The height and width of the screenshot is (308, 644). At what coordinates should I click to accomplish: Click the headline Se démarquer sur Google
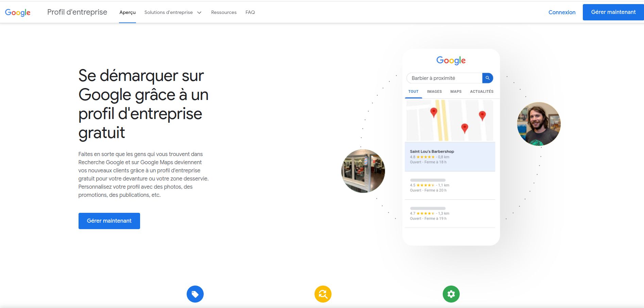(143, 104)
